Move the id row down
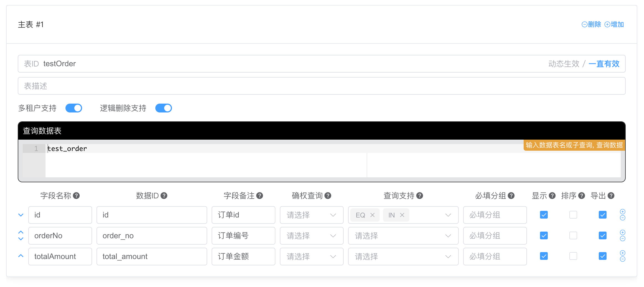Viewport: 644px width, 287px height. click(21, 215)
